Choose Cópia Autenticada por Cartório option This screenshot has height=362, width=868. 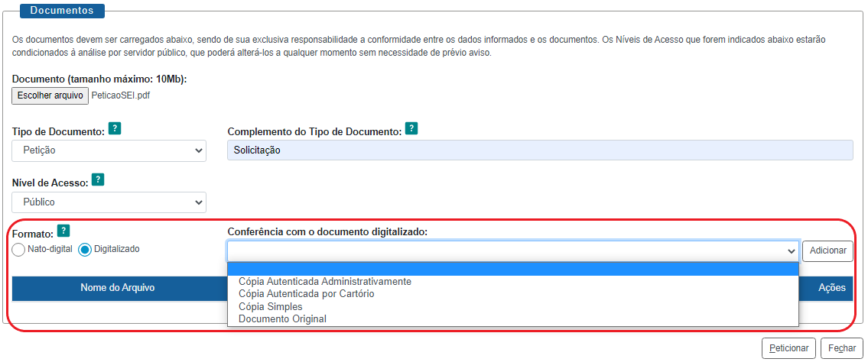pyautogui.click(x=306, y=293)
